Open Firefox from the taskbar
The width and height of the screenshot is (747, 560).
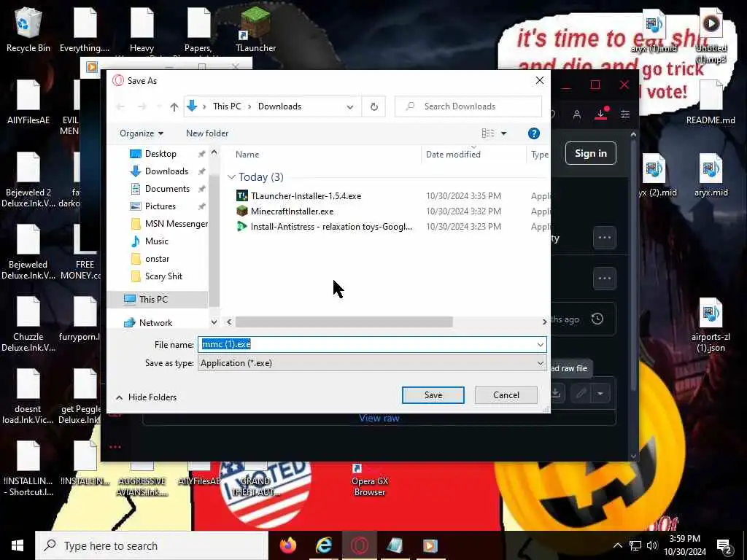(287, 545)
